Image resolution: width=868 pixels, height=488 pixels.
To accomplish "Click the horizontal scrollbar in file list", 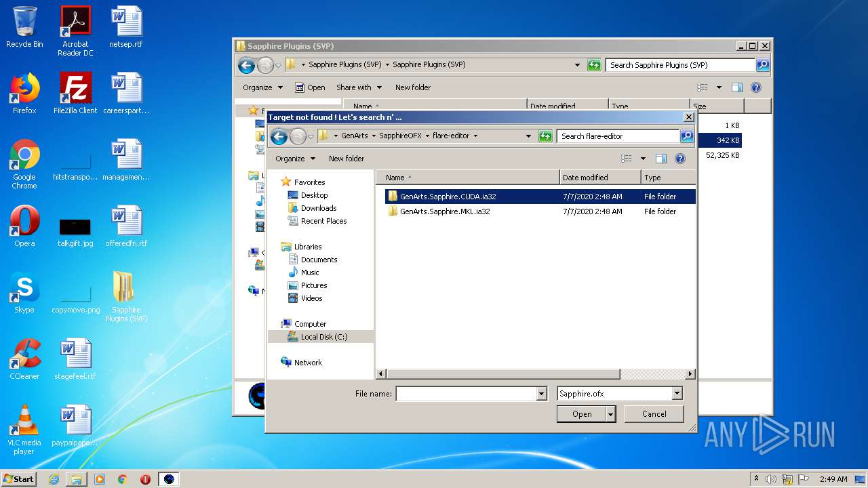I will click(502, 374).
